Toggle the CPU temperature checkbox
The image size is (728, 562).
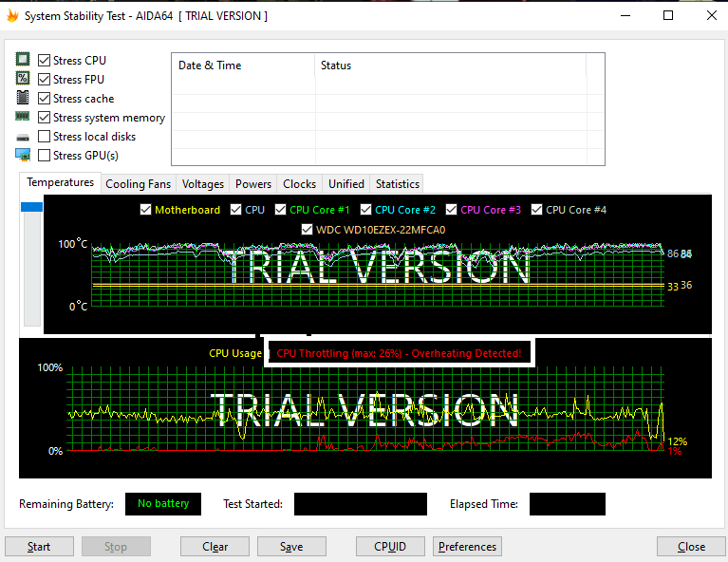point(235,210)
